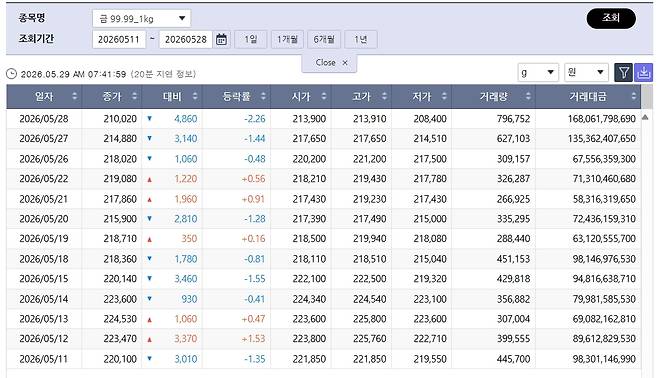This screenshot has width=658, height=378.
Task: Sort by 거래량 column arrows
Action: click(528, 96)
